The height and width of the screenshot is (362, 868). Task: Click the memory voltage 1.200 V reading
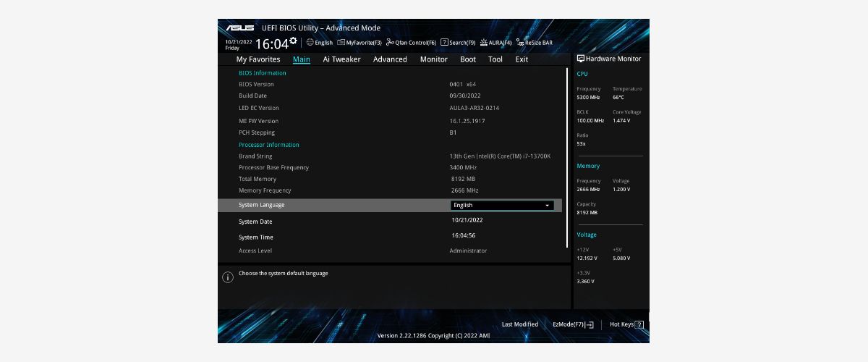coord(621,189)
